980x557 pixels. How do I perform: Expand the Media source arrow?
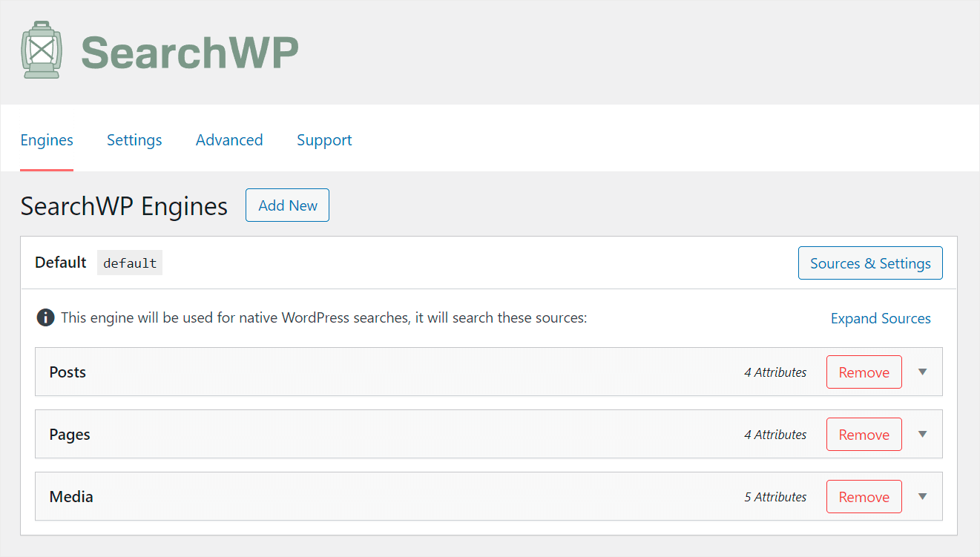(923, 497)
